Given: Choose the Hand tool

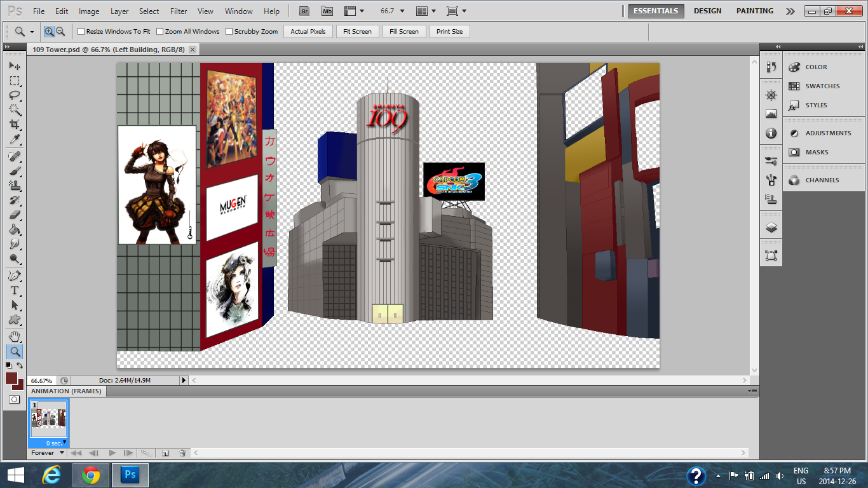Looking at the screenshot, I should point(15,336).
